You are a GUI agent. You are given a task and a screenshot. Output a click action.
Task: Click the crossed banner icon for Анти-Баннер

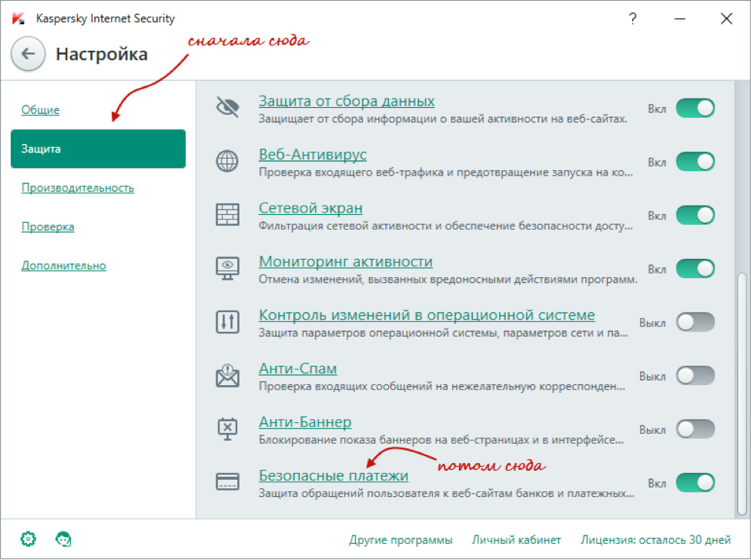coord(227,429)
